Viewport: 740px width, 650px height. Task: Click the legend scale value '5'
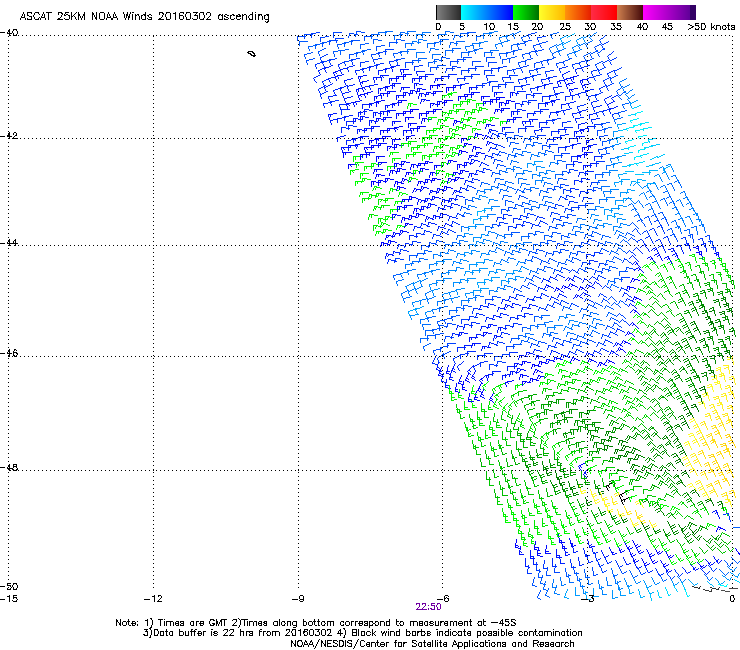click(462, 27)
